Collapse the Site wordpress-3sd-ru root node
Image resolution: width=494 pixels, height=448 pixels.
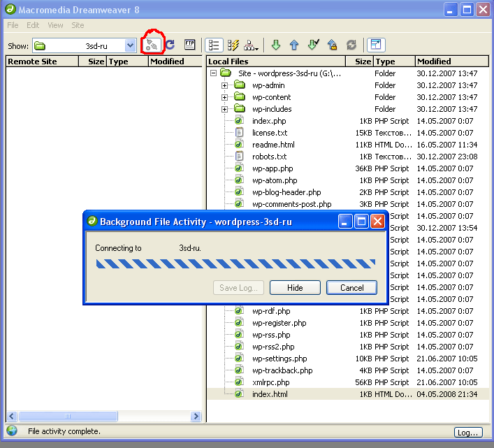[x=213, y=73]
